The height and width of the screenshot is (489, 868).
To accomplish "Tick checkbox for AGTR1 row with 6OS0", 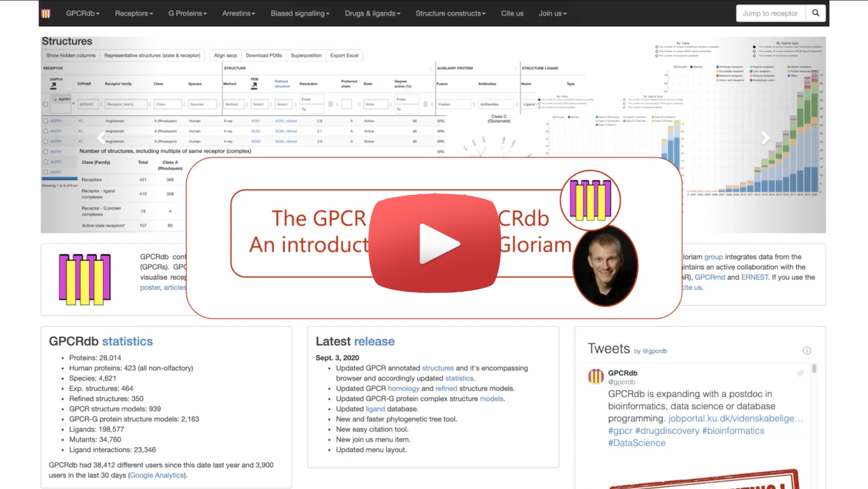I will tap(46, 141).
